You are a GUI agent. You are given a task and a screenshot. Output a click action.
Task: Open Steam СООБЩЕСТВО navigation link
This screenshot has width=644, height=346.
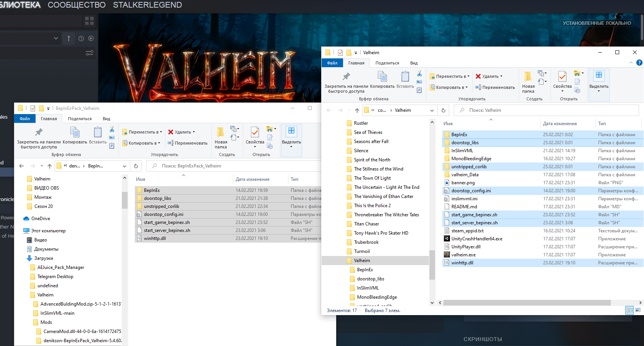[x=77, y=5]
